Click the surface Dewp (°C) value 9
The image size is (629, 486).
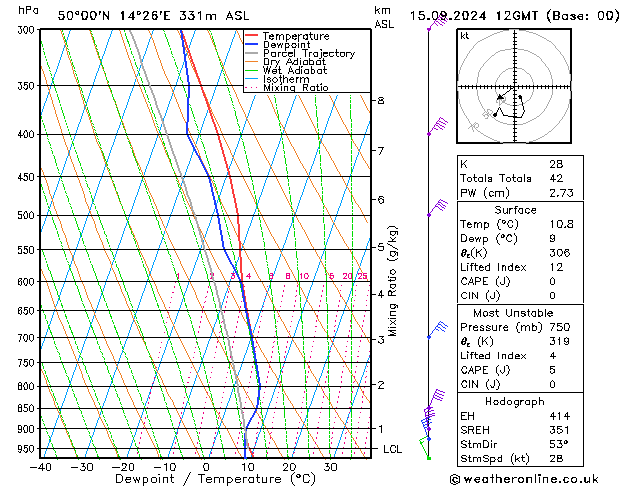click(x=552, y=238)
